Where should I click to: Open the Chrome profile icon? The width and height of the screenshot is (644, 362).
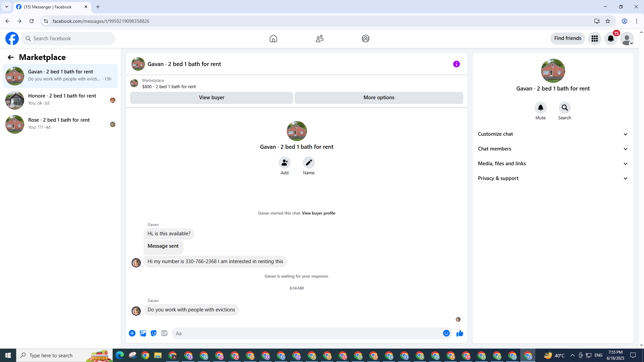point(625,21)
